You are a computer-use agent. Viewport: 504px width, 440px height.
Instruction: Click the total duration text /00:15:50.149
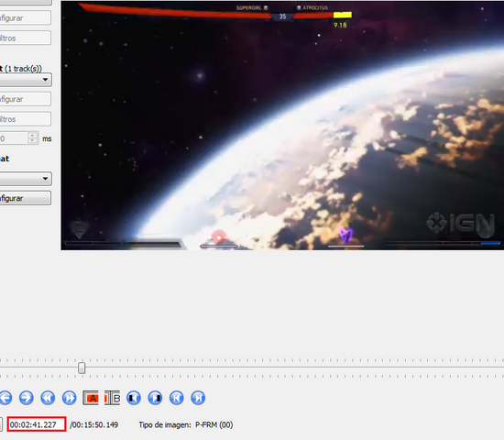pyautogui.click(x=93, y=425)
